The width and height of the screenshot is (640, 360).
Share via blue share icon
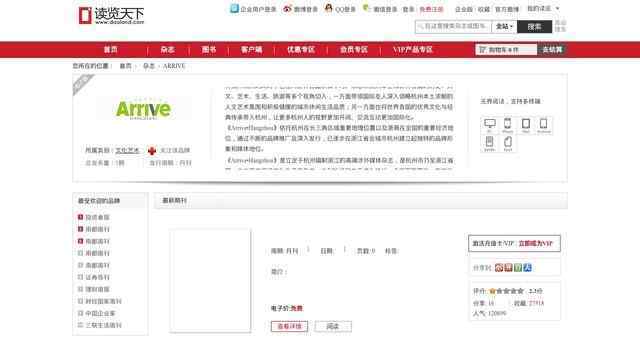[x=527, y=268]
